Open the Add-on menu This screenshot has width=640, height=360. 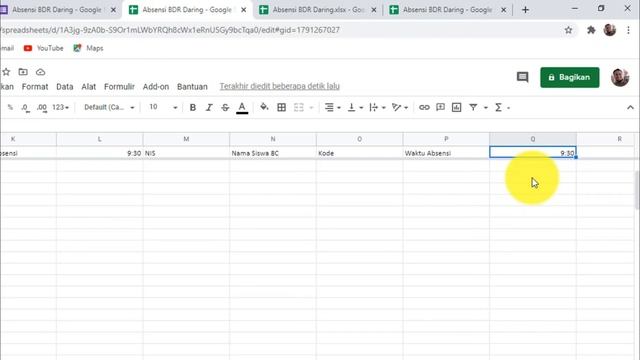click(x=156, y=87)
